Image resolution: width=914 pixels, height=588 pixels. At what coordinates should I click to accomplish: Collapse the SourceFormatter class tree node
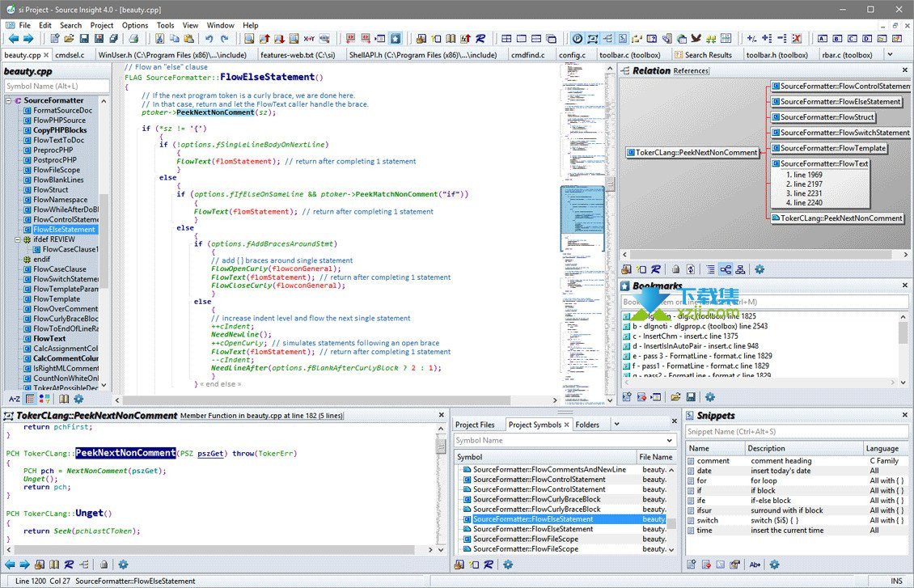(9, 101)
